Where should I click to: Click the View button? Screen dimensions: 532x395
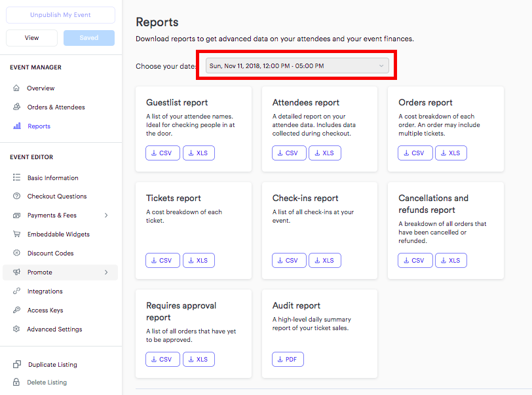pyautogui.click(x=31, y=38)
